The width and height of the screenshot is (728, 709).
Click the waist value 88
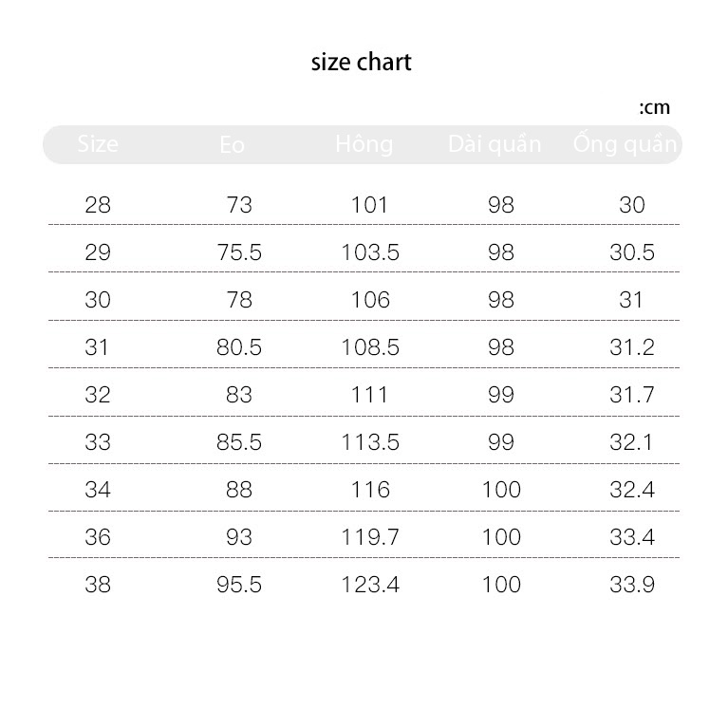[239, 490]
